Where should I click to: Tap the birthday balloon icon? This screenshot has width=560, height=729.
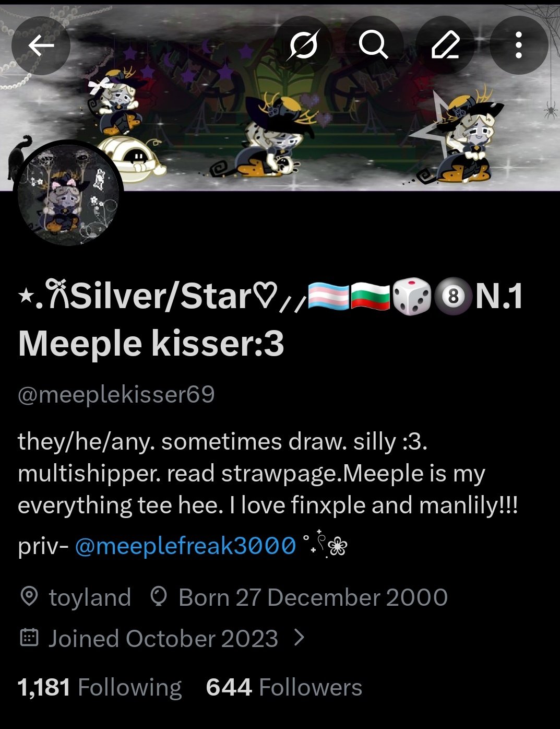tap(158, 596)
